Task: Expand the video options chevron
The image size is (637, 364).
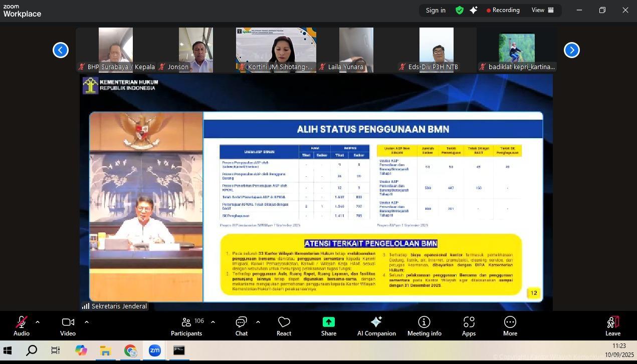Action: point(86,322)
